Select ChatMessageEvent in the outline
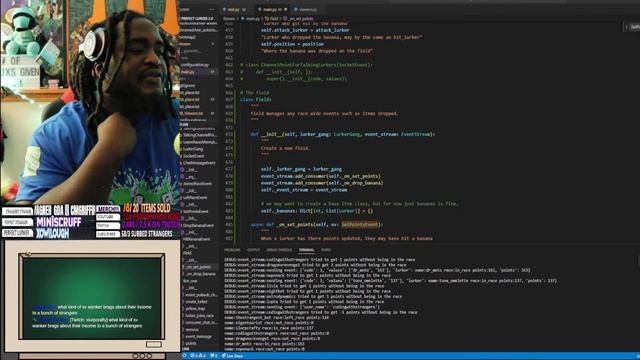This screenshot has width=640, height=360. click(198, 163)
